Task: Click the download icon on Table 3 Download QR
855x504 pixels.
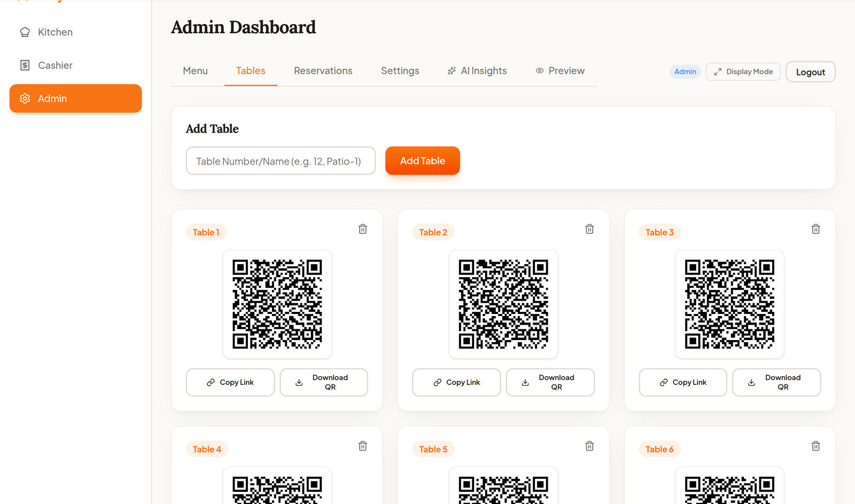Action: (x=751, y=382)
